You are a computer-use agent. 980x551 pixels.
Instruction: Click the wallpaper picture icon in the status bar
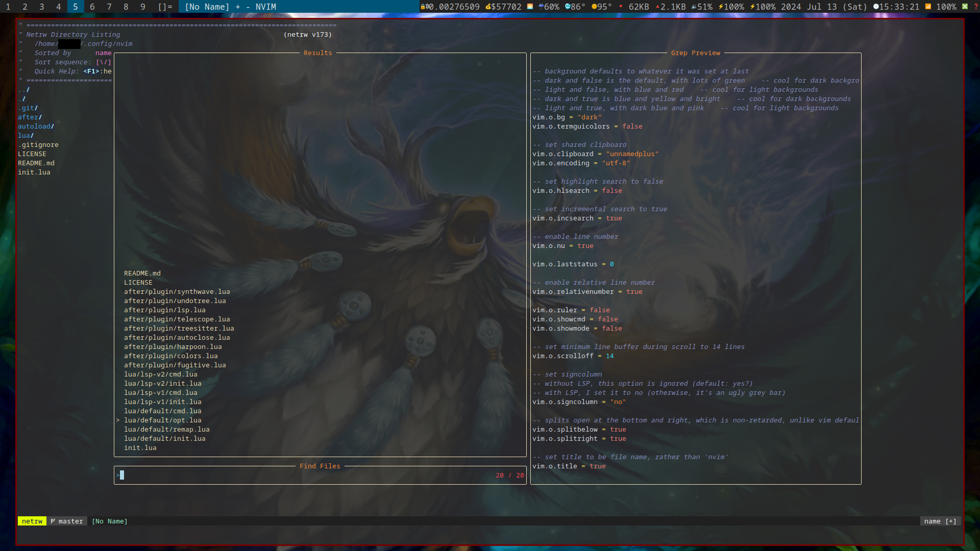point(530,7)
